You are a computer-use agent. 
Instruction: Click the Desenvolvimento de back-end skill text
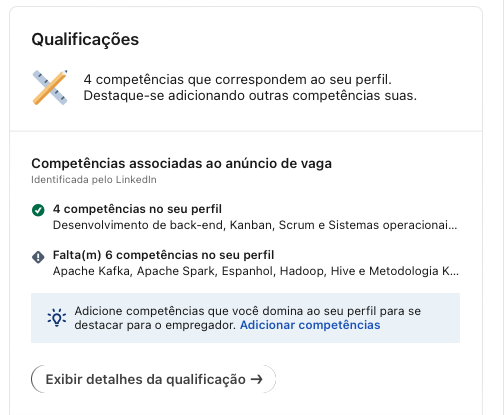[x=138, y=225]
